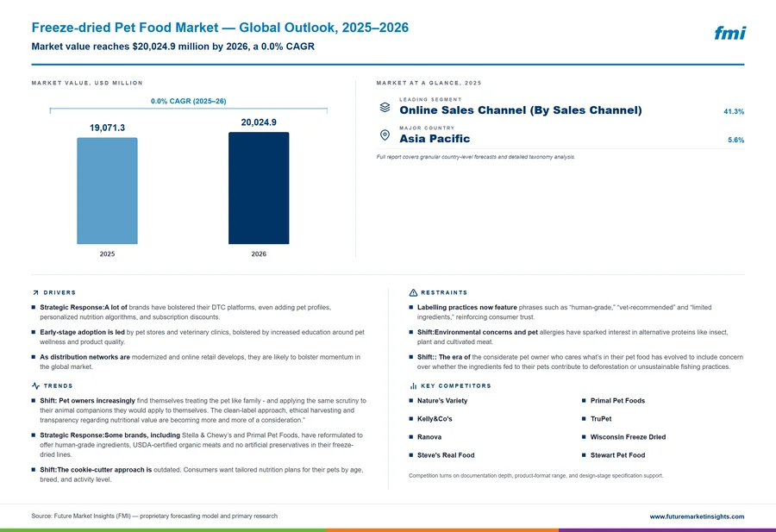Select competitor Kelly&Co's
The height and width of the screenshot is (532, 776).
435,419
